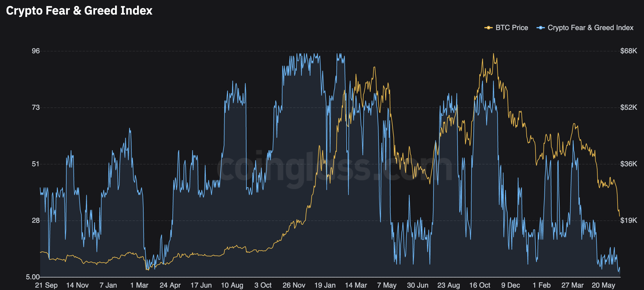Image resolution: width=644 pixels, height=290 pixels.
Task: Toggle the Crypto Fear & Greed Index series label
Action: click(590, 28)
